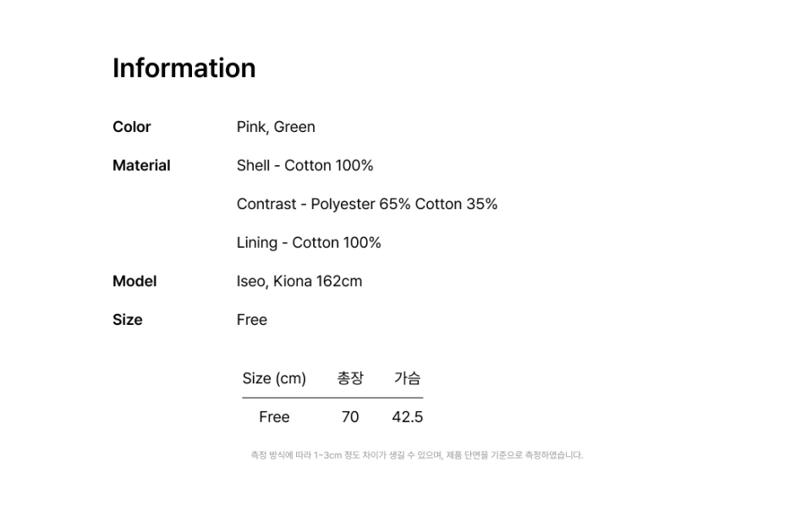Select the Free cell in the size table

[274, 417]
